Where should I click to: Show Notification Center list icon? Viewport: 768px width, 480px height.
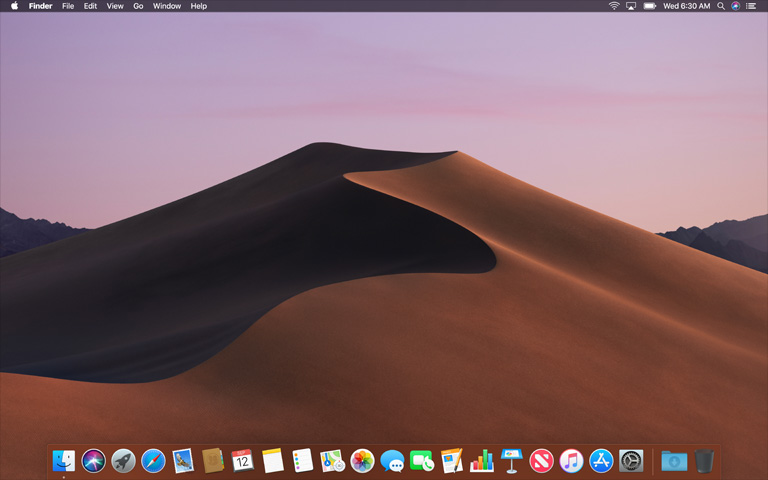point(750,6)
